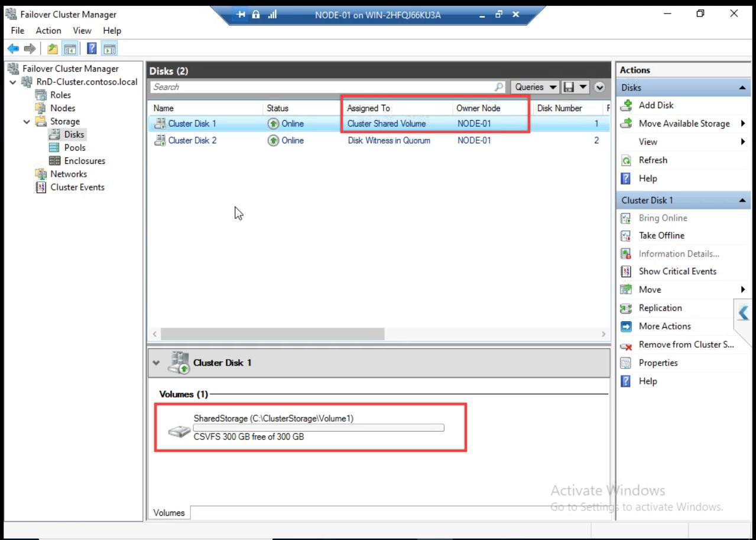Open the View menu
This screenshot has height=540, width=756.
point(82,31)
